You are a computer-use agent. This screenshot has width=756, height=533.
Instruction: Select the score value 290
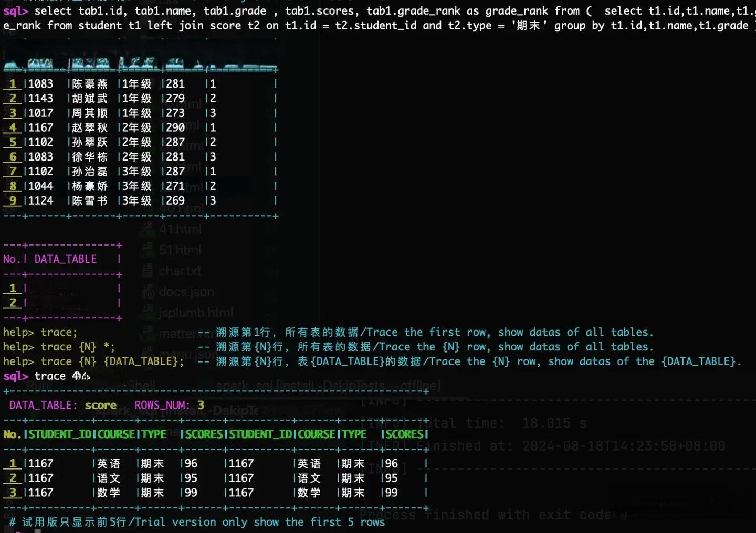point(175,127)
